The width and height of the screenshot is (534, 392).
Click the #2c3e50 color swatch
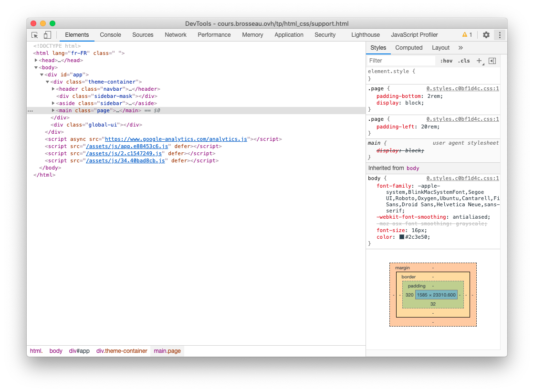(402, 237)
